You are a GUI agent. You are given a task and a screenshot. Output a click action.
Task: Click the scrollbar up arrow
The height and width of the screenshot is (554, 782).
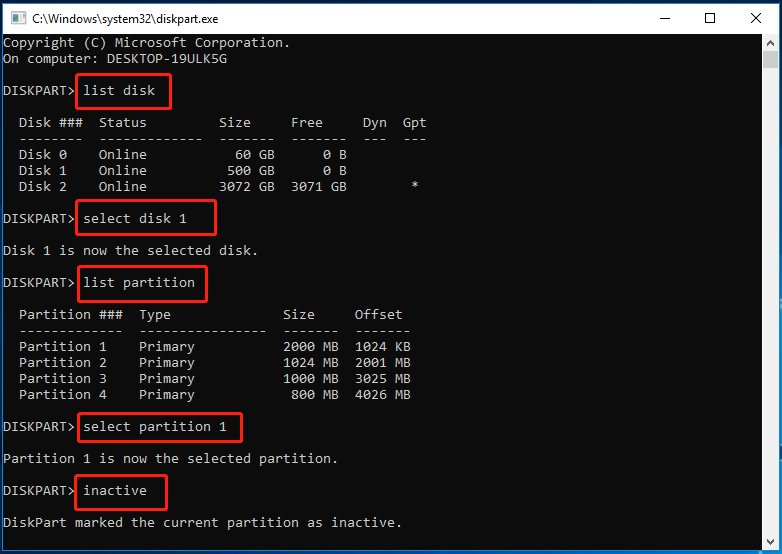point(772,43)
